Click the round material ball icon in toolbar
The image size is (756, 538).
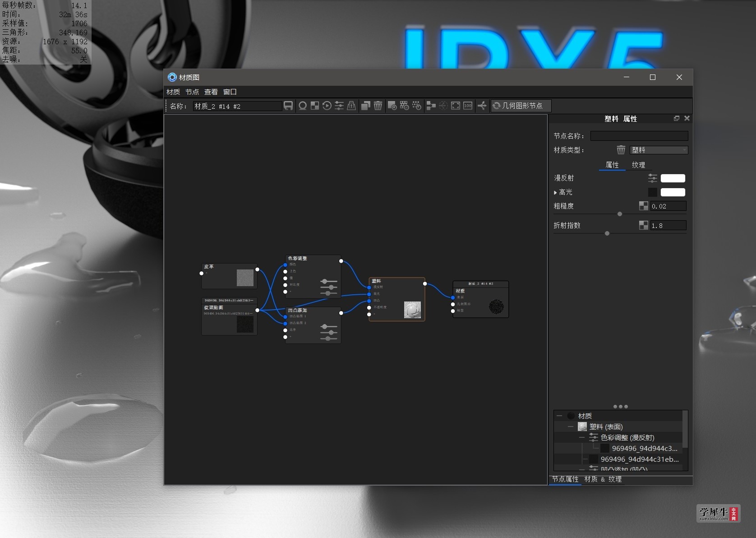point(303,106)
